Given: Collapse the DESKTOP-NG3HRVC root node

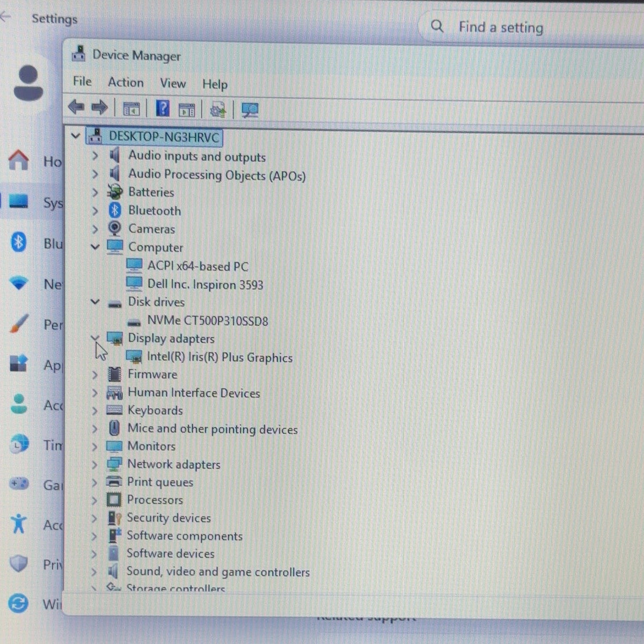Looking at the screenshot, I should coord(76,136).
